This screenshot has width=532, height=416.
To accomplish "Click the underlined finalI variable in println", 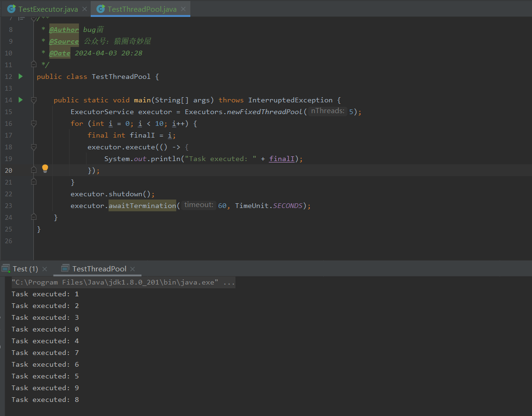I will click(x=282, y=159).
